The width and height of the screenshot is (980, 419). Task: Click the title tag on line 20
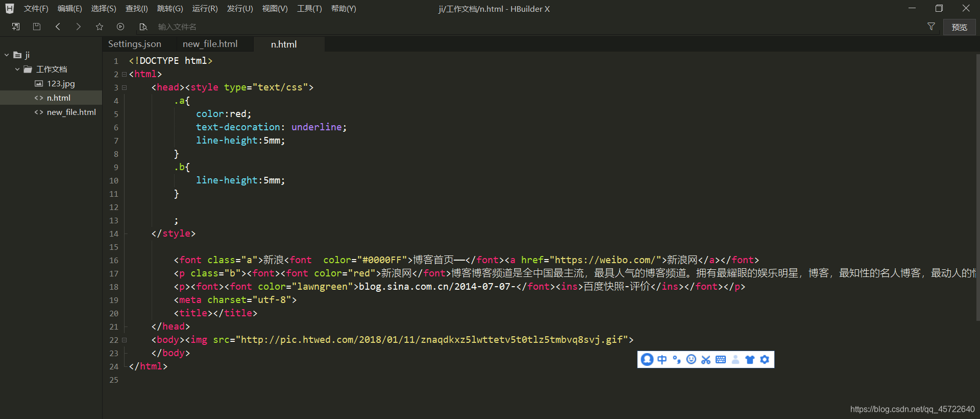215,313
